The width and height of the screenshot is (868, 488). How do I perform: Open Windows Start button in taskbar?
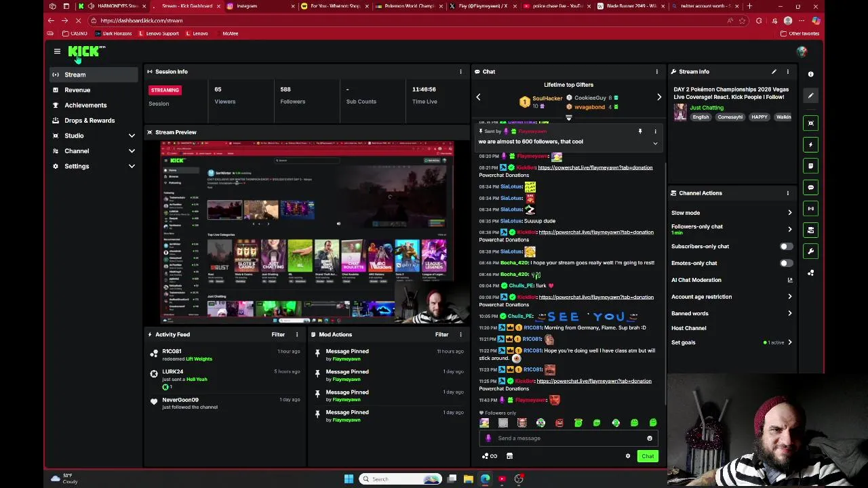tap(349, 479)
